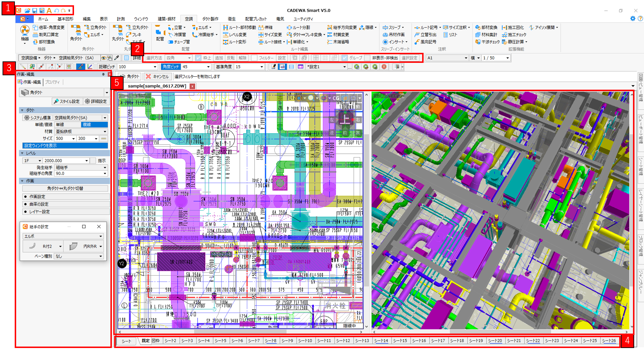The height and width of the screenshot is (352, 644).
Task: Toggle the checkbox next to 指示
Action: pos(93,161)
